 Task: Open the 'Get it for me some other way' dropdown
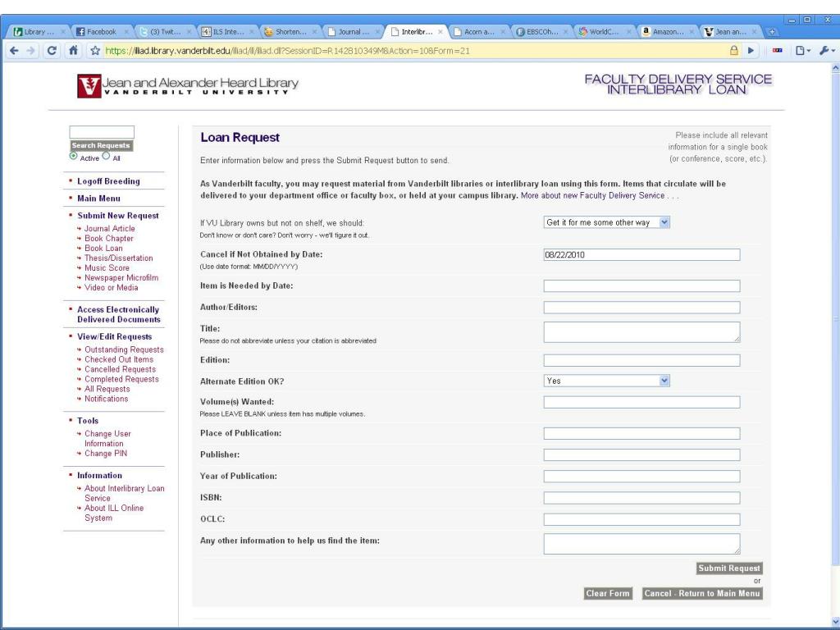606,222
